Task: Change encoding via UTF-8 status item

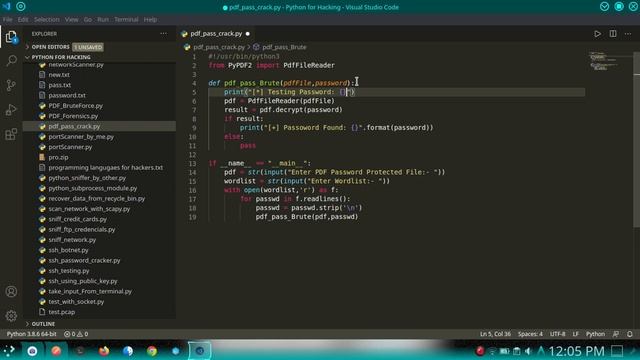Action: point(558,334)
